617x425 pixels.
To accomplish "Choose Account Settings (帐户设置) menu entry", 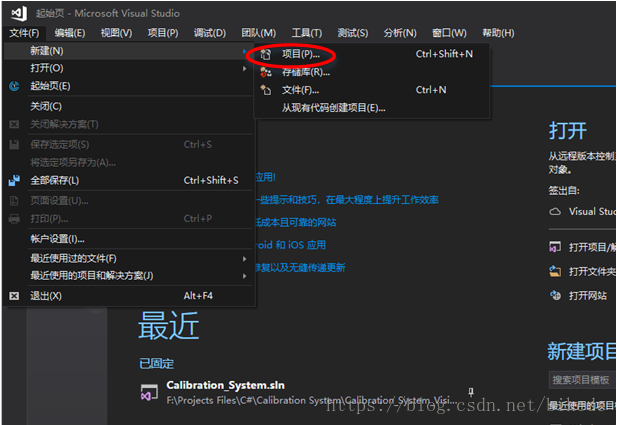I will 128,239.
